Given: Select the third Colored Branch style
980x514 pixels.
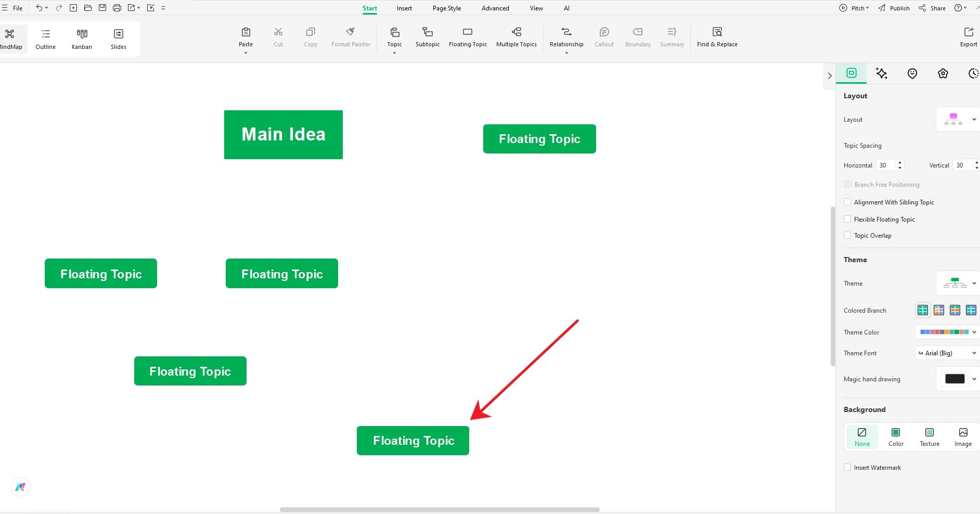Looking at the screenshot, I should 955,310.
